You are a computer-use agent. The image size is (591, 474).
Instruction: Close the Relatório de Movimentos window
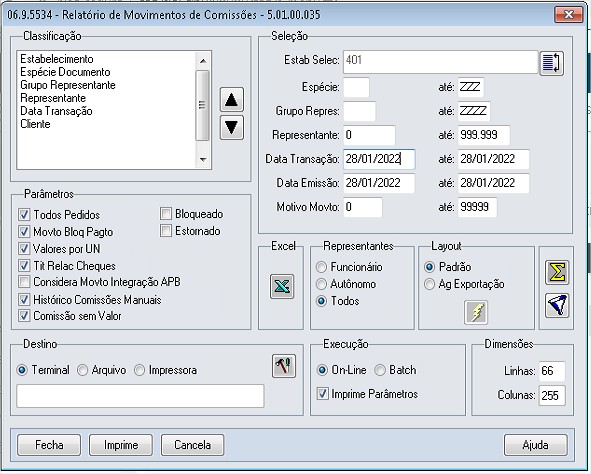click(x=568, y=15)
